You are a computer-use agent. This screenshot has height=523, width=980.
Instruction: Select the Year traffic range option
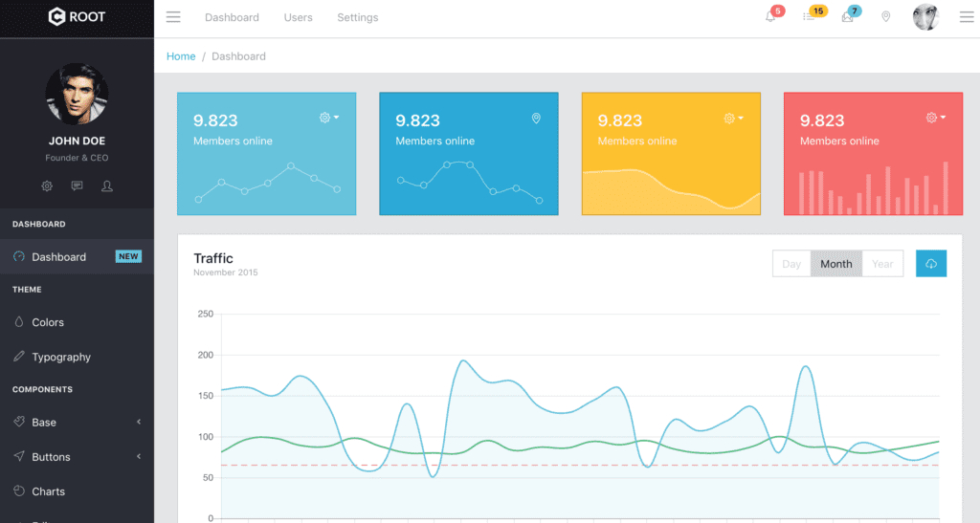point(882,264)
